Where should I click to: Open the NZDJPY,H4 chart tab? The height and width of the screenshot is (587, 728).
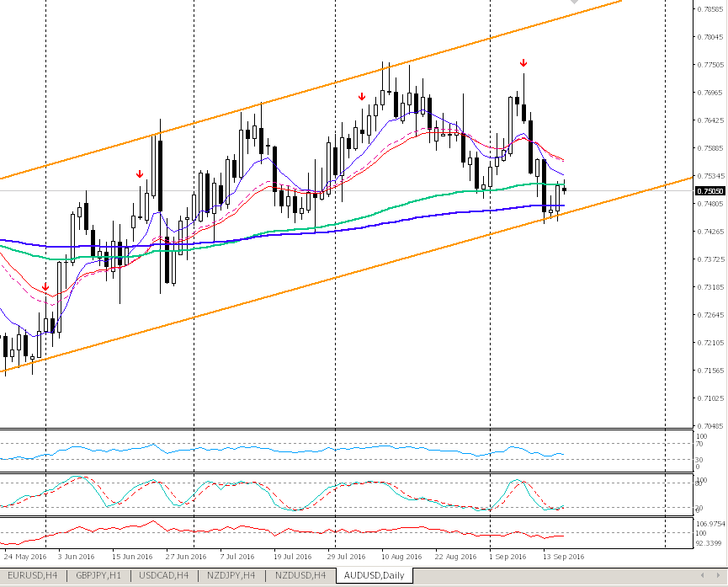point(231,575)
